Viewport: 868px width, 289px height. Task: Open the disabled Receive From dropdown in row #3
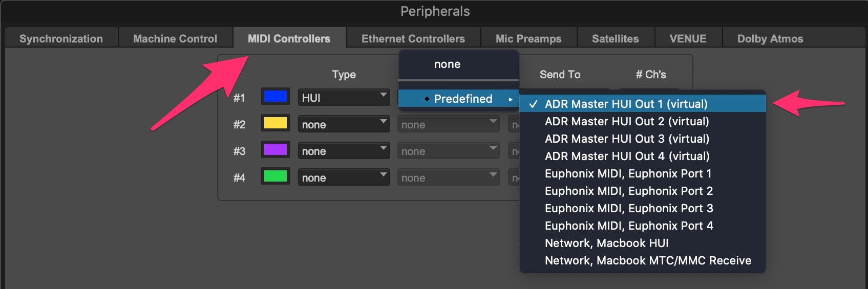(448, 151)
